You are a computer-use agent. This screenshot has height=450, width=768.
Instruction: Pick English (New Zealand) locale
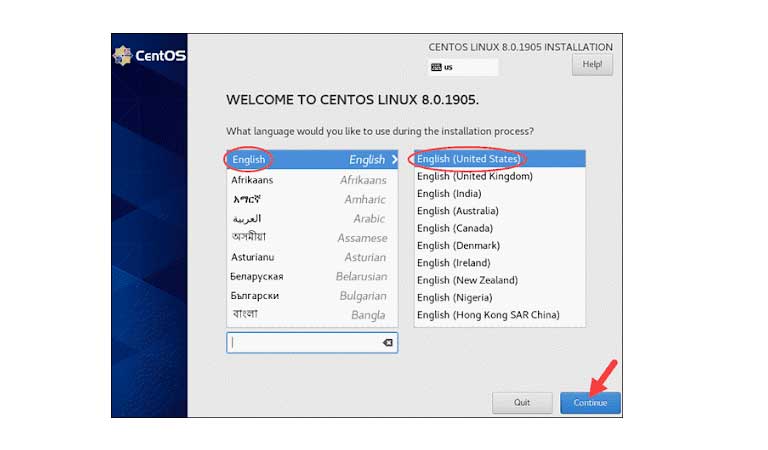click(x=500, y=280)
